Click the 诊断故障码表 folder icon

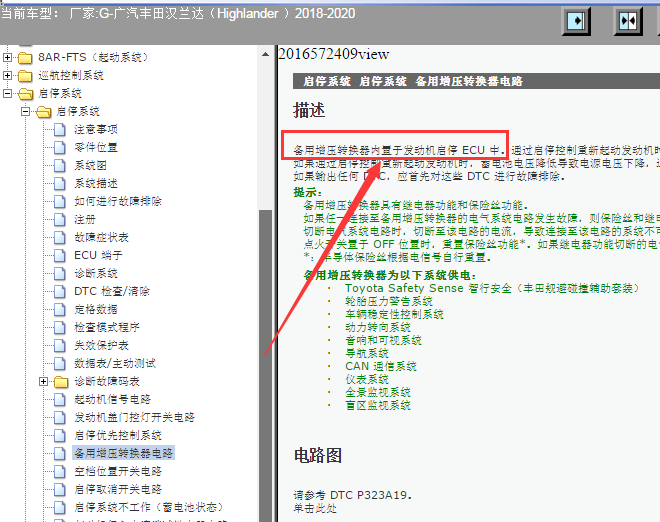[x=61, y=381]
